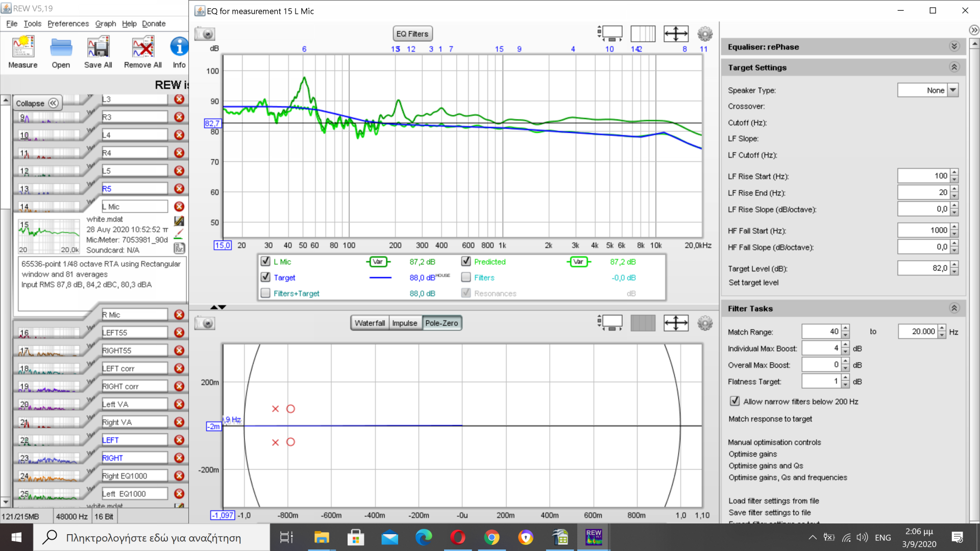Toggle Allow narrow filters below 200 Hz
The height and width of the screenshot is (551, 980).
click(734, 401)
